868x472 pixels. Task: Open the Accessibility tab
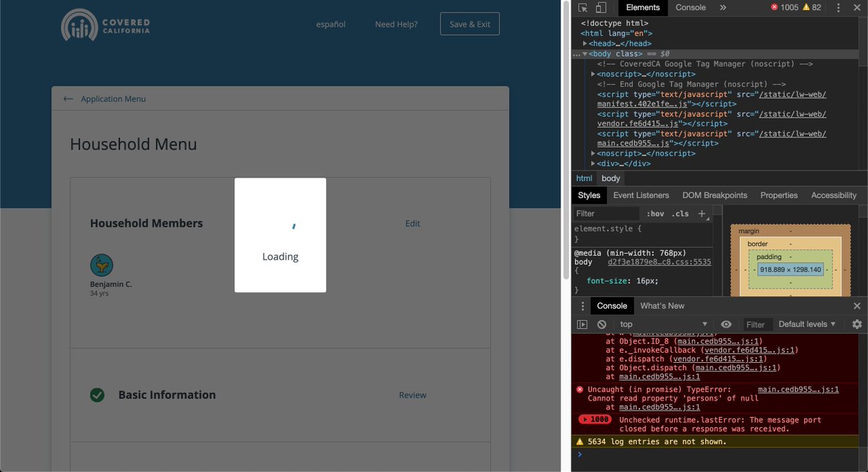(833, 195)
